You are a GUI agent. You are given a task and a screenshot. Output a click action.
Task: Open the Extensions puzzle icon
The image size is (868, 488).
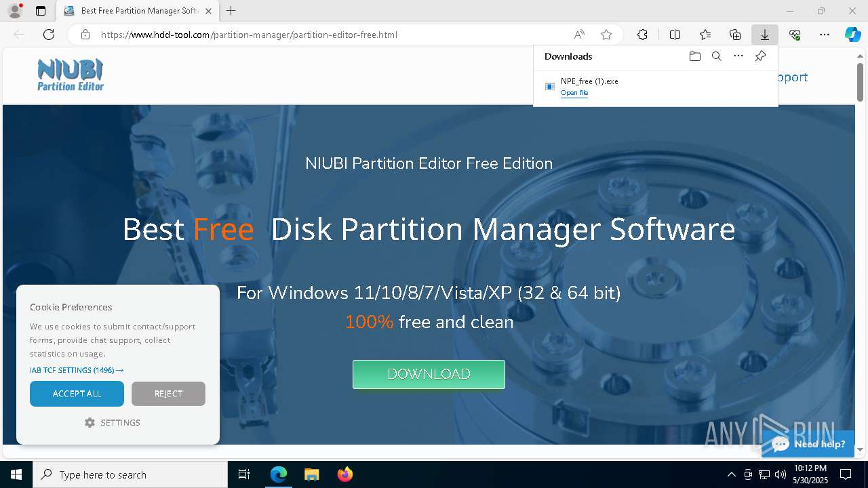642,35
